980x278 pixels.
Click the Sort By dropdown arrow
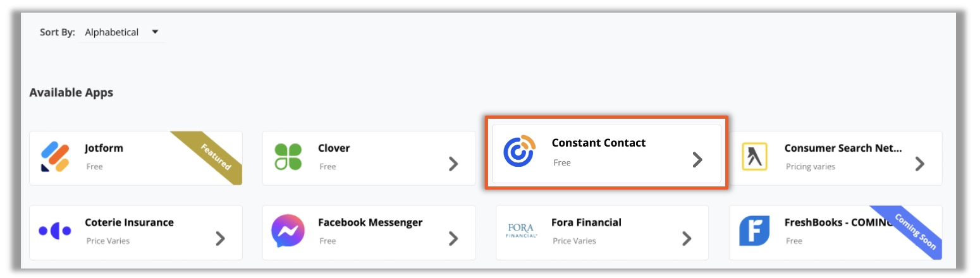pyautogui.click(x=155, y=32)
